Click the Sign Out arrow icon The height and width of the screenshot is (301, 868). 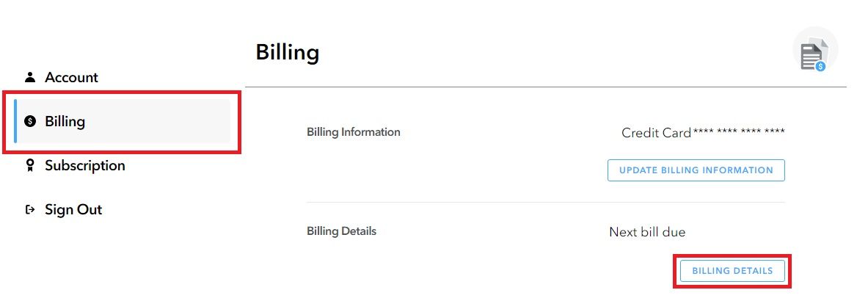[30, 209]
